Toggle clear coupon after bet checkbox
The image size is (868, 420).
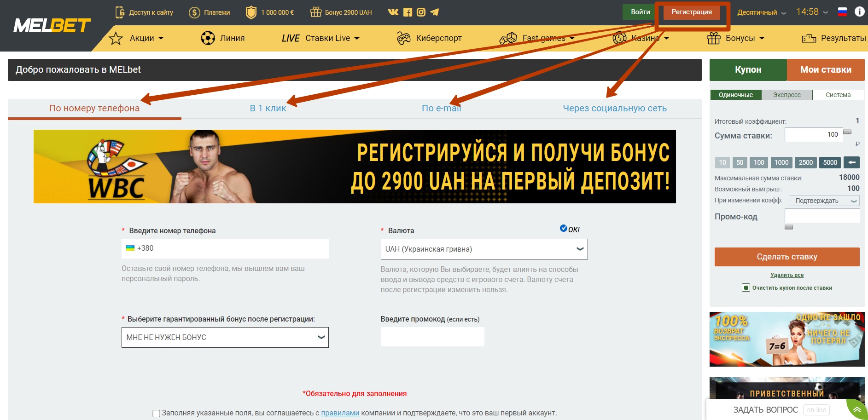(x=746, y=288)
